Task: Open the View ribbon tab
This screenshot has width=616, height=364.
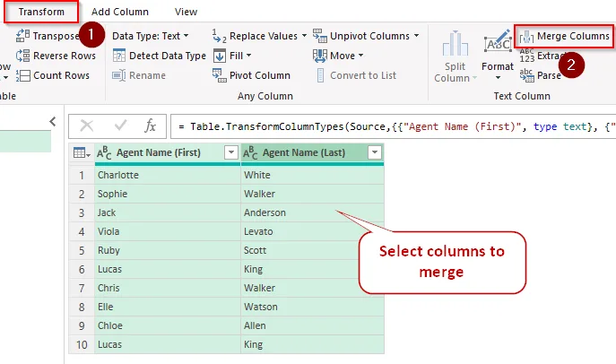Action: [186, 12]
